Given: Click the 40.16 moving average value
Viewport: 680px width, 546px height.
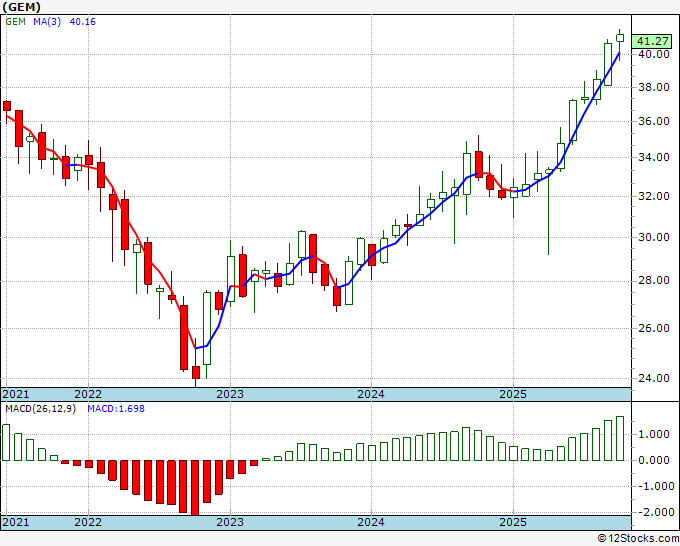Looking at the screenshot, I should (x=82, y=22).
